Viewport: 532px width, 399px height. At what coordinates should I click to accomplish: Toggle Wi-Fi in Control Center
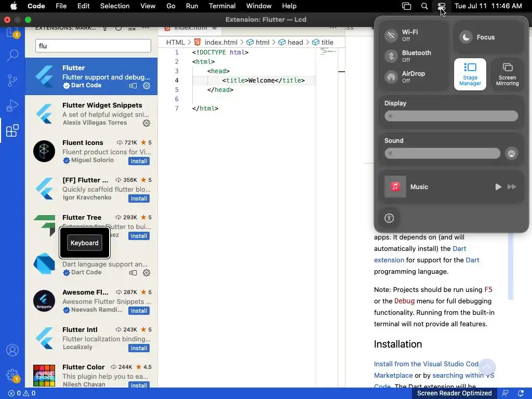coord(391,35)
